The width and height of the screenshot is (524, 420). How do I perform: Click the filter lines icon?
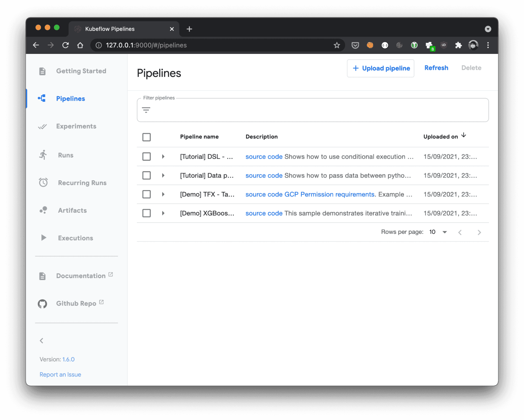coord(146,110)
